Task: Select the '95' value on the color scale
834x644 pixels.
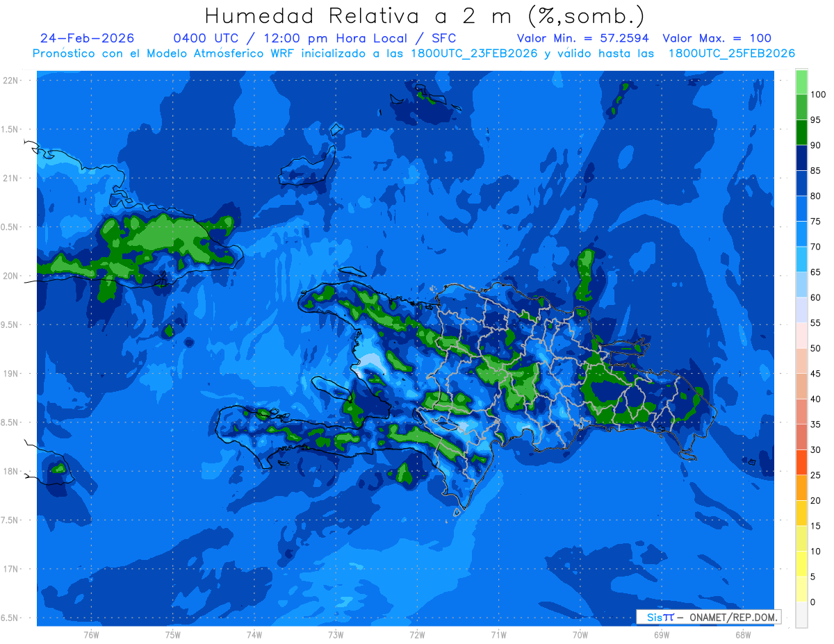Action: (x=816, y=120)
